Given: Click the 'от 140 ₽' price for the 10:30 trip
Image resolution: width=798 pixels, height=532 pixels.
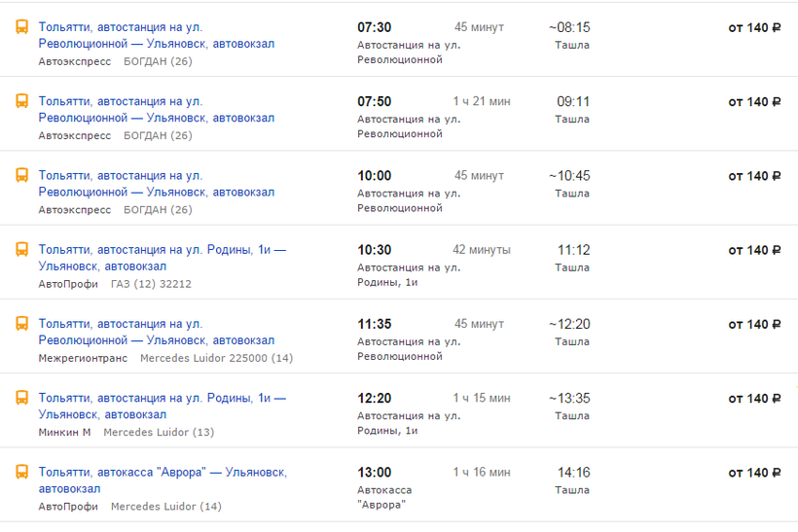Looking at the screenshot, I should (754, 251).
